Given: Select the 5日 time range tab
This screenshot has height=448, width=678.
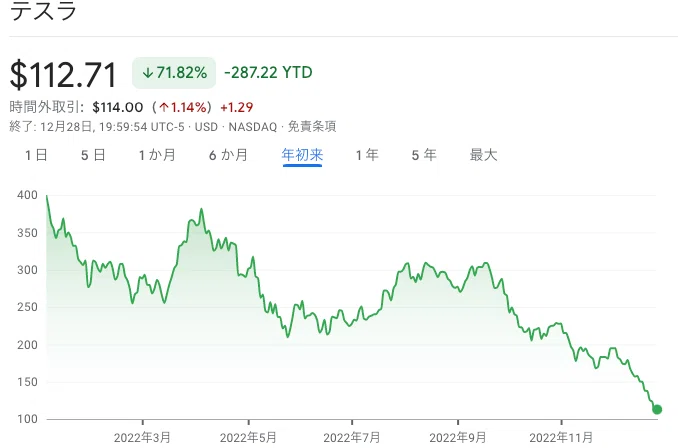Looking at the screenshot, I should pos(93,155).
